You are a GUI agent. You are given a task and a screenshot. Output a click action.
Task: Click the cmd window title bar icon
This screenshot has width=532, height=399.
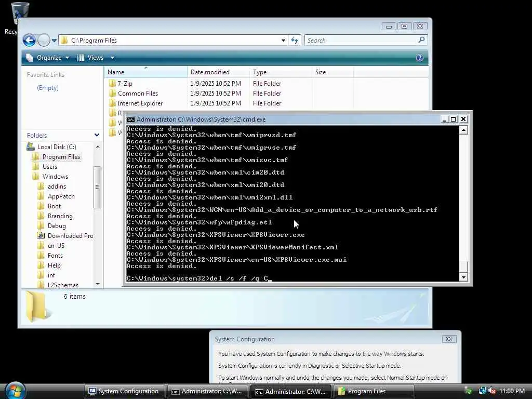pyautogui.click(x=130, y=119)
